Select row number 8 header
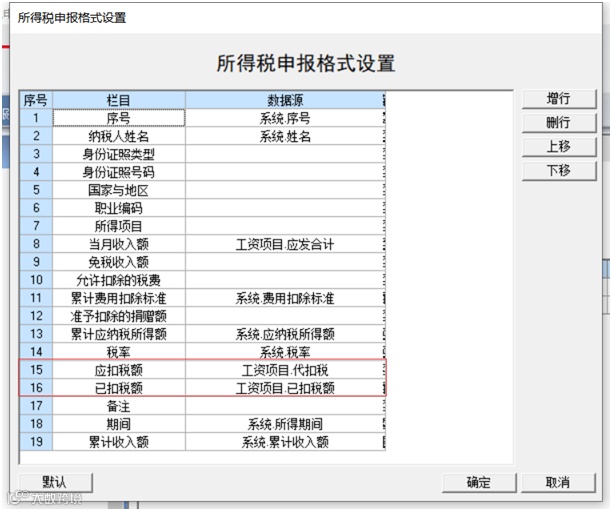 click(36, 244)
